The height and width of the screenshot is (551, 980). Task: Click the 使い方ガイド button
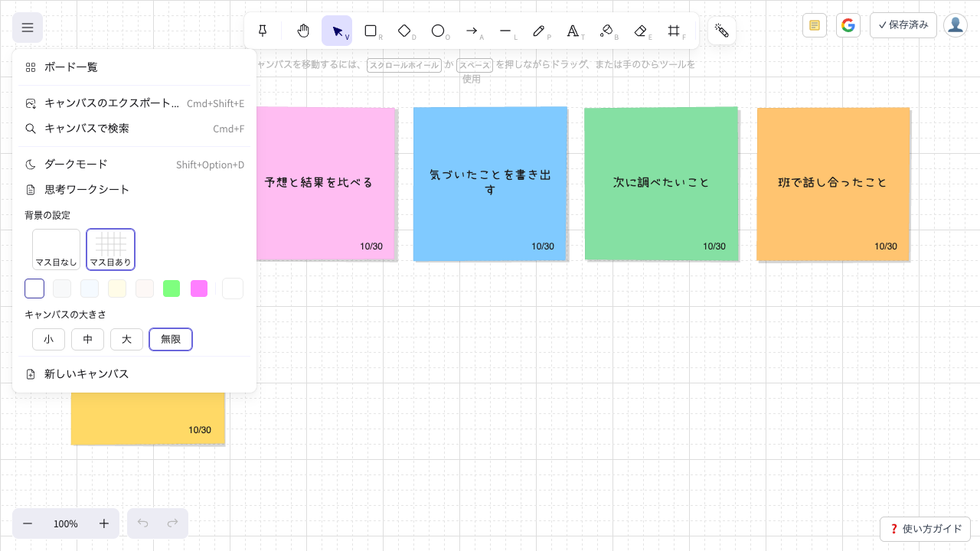[925, 529]
